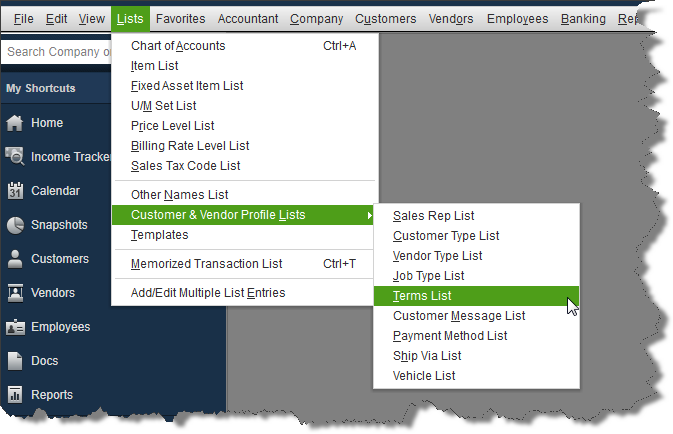Open Memorized Transaction List
Image resolution: width=673 pixels, height=434 pixels.
coord(245,264)
